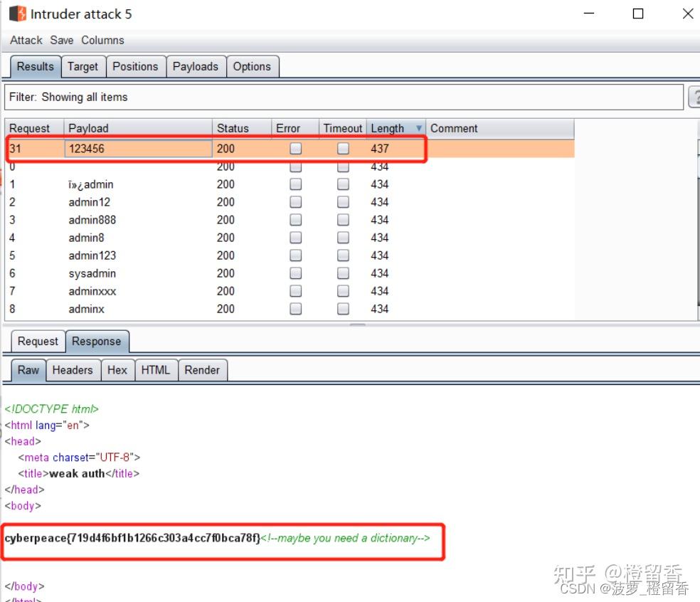Open the Options tab
700x602 pixels.
pyautogui.click(x=252, y=67)
